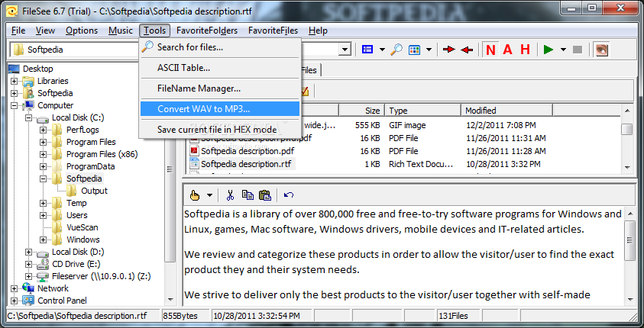Click the gray stop button
The image size is (644, 328).
578,50
